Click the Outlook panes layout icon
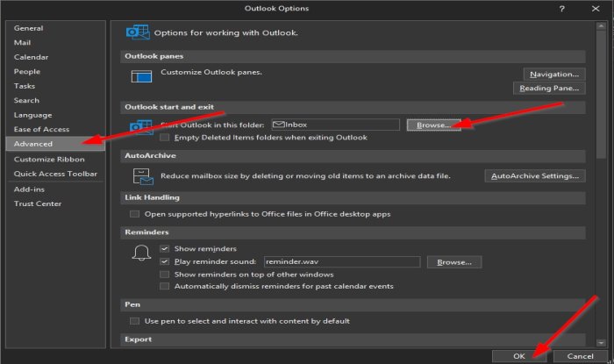614x364 pixels. [x=141, y=76]
